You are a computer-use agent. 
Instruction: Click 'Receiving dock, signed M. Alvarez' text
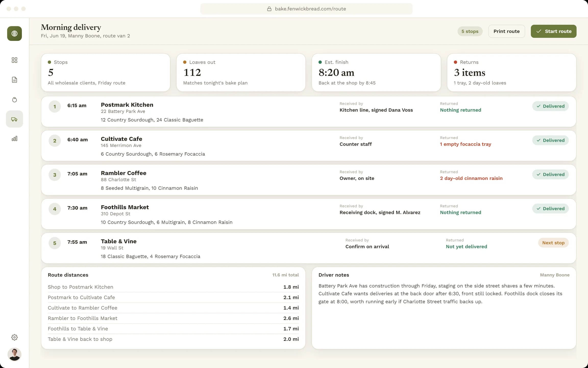point(380,212)
